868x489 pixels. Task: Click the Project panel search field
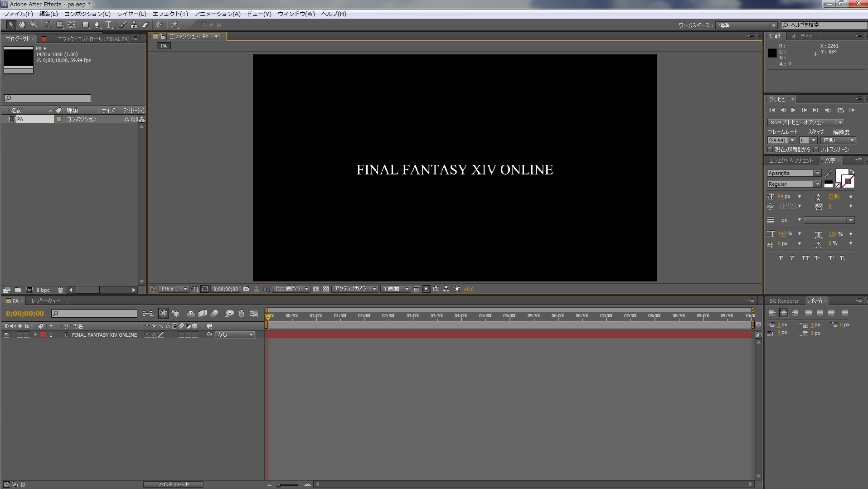pyautogui.click(x=48, y=98)
